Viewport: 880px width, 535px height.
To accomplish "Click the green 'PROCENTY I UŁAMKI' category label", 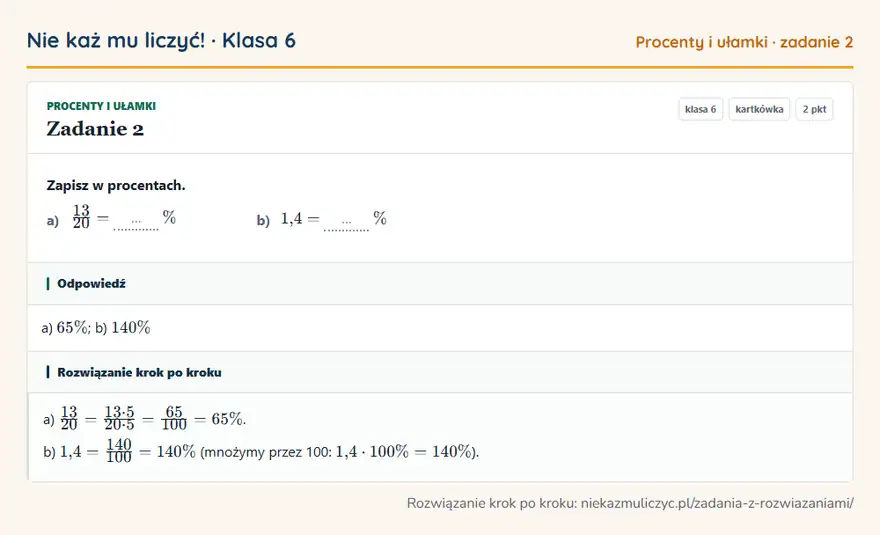I will [x=101, y=106].
